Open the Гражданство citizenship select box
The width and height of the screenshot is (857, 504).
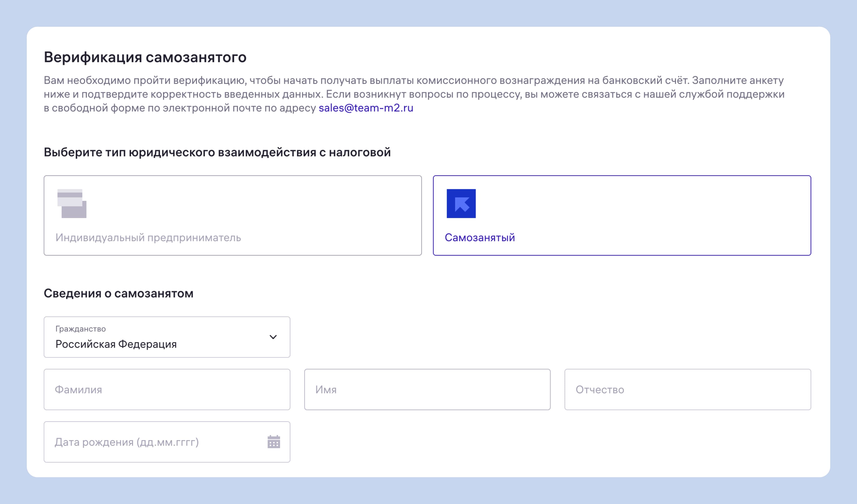coord(167,337)
